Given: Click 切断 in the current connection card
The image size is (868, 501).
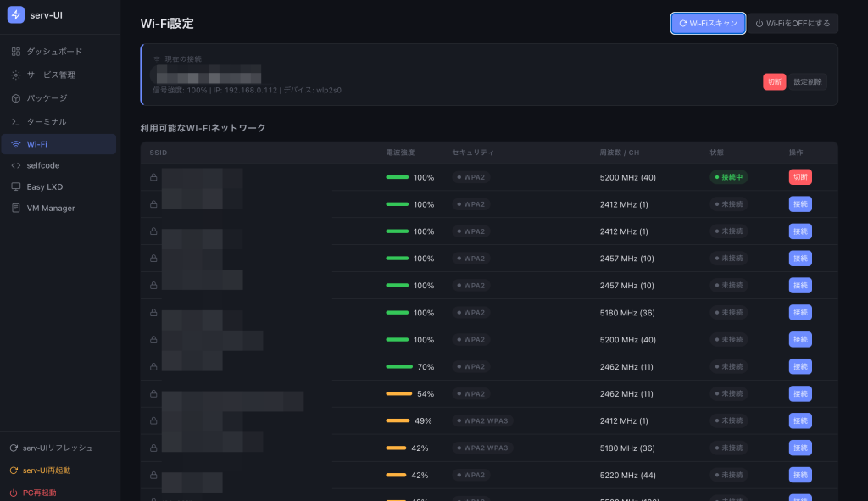Looking at the screenshot, I should click(775, 82).
